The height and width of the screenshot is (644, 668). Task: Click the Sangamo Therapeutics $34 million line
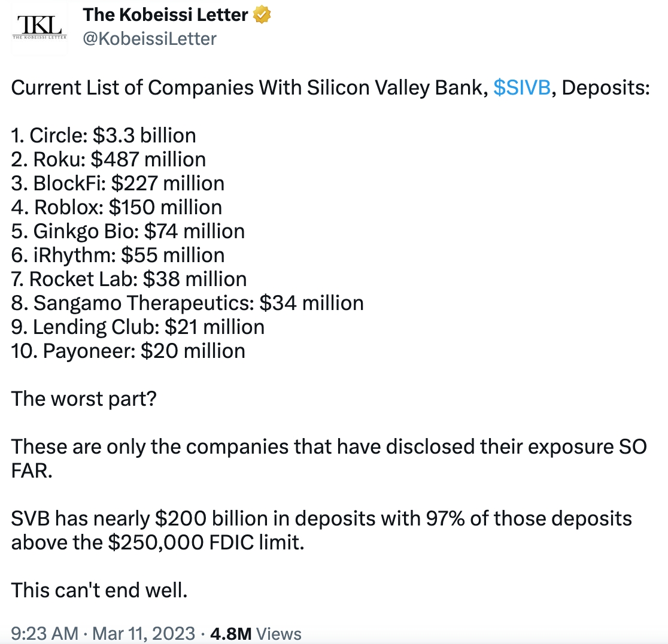187,303
